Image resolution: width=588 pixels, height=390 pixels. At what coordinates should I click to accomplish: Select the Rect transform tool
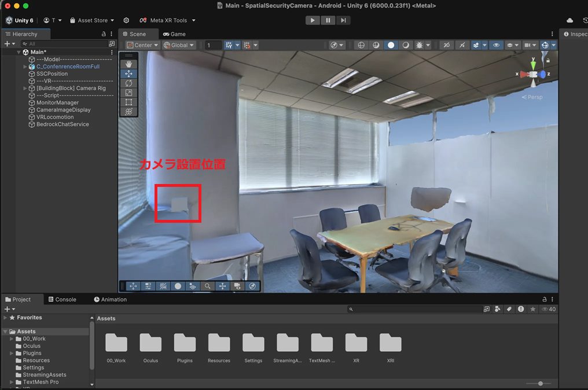pos(128,102)
